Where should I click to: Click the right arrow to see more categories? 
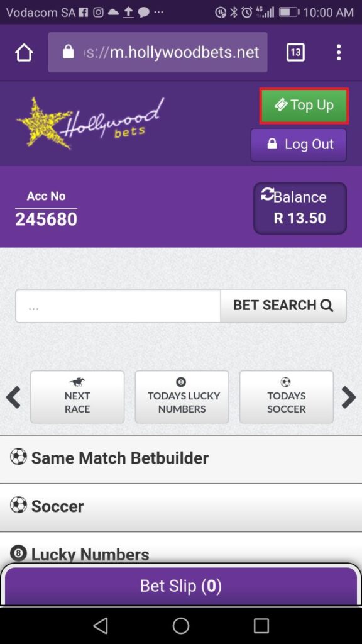pyautogui.click(x=349, y=397)
